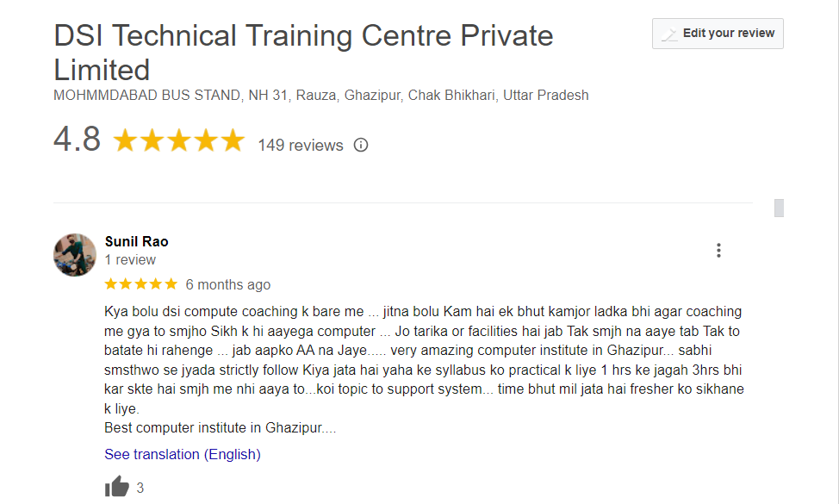The height and width of the screenshot is (504, 839).
Task: Click the 149 reviews count text
Action: click(300, 146)
